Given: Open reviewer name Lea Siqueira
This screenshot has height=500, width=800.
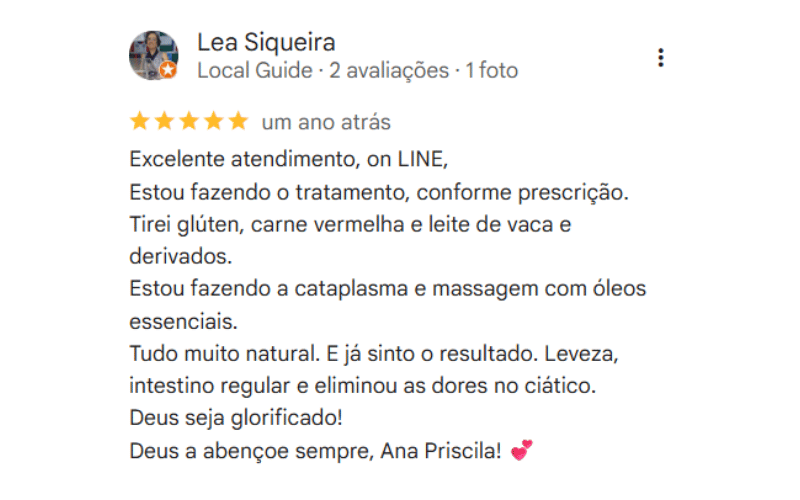Looking at the screenshot, I should [x=266, y=42].
